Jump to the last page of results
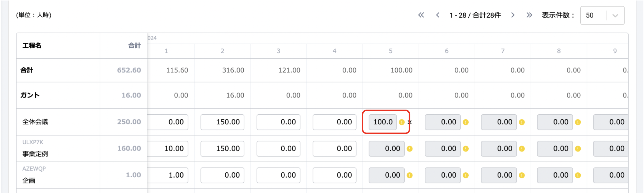This screenshot has height=195, width=644. click(529, 15)
